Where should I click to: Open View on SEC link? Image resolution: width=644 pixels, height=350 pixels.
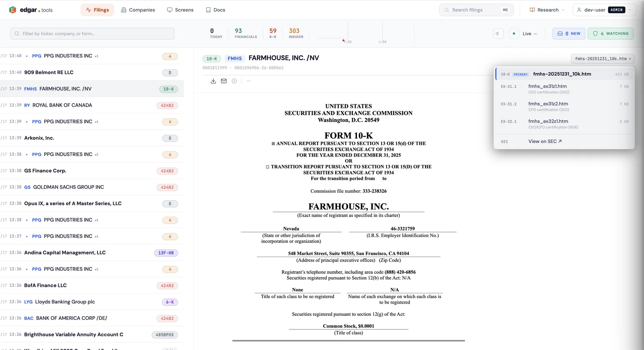click(545, 141)
